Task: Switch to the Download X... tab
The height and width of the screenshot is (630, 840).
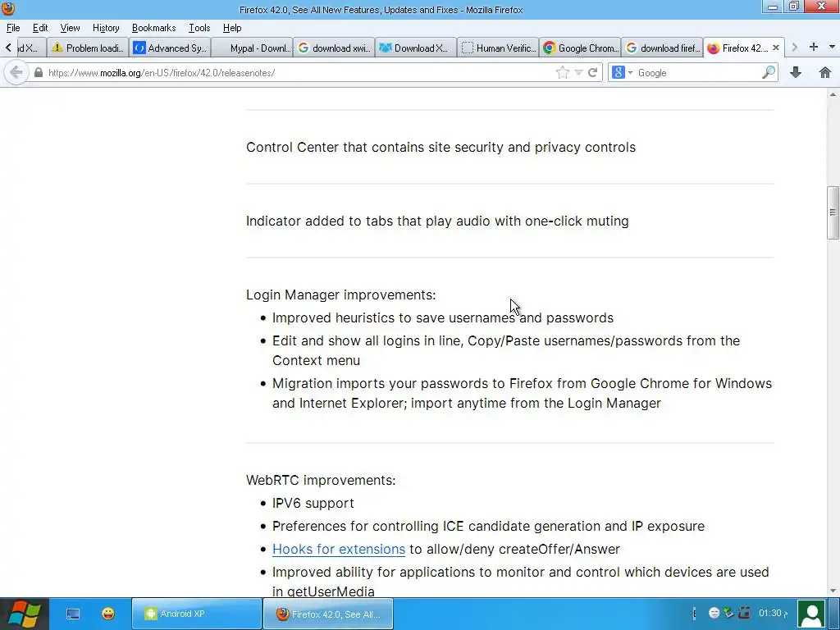Action: (416, 48)
